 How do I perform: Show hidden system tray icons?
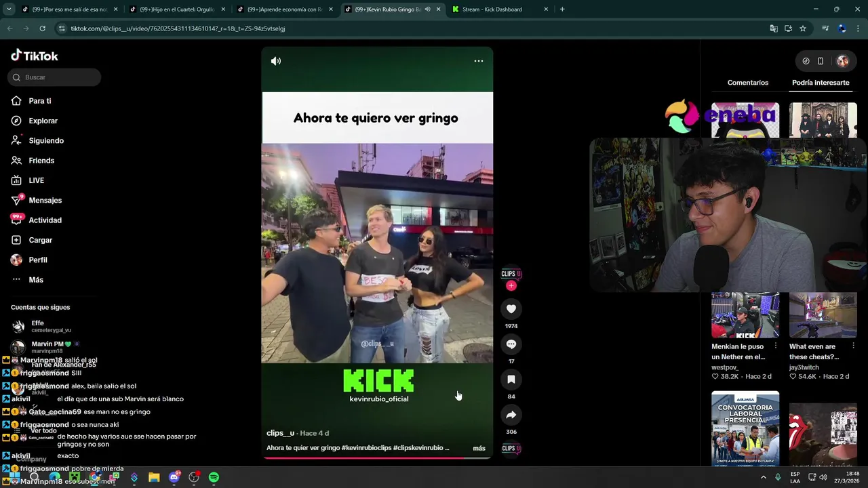(x=763, y=477)
